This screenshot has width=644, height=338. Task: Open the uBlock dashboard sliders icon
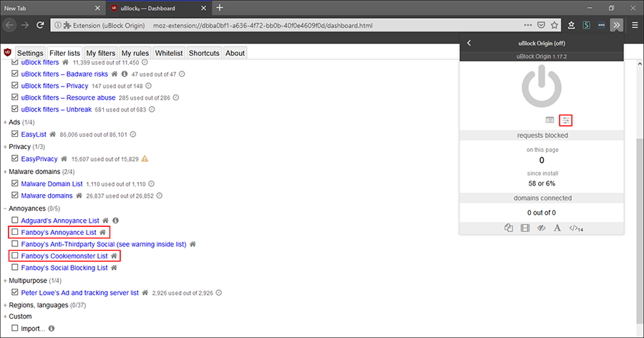coord(566,120)
